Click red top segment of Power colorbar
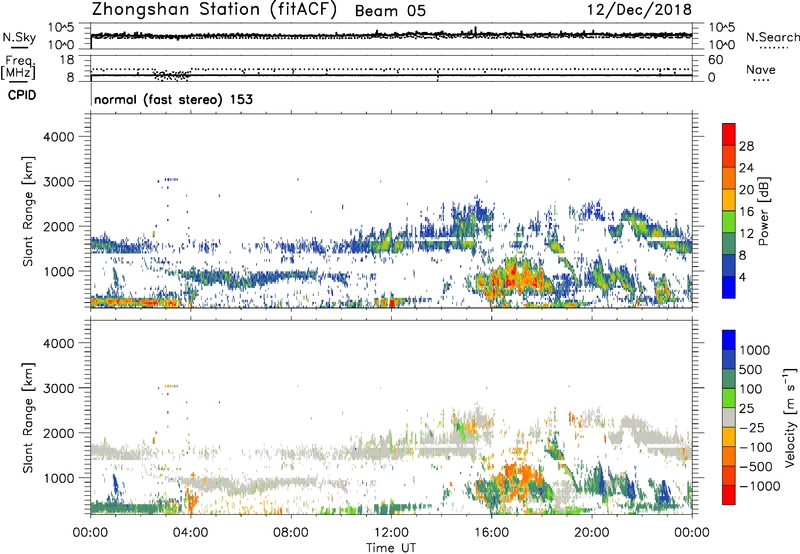 click(x=729, y=132)
